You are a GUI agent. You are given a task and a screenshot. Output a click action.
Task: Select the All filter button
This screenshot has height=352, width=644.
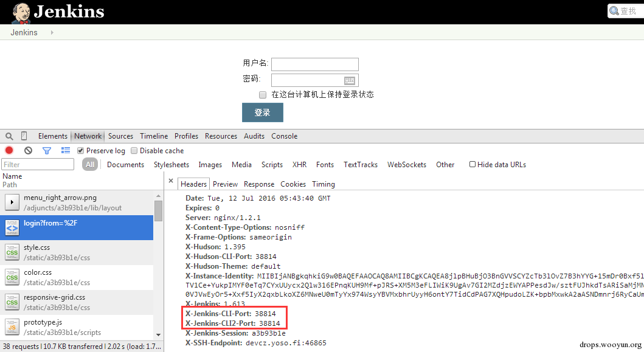pyautogui.click(x=90, y=164)
